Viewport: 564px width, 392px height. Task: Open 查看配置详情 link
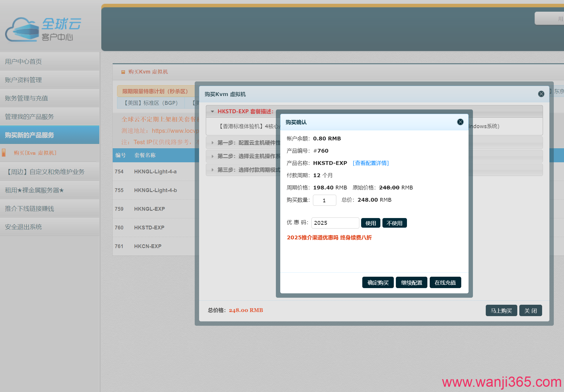371,163
